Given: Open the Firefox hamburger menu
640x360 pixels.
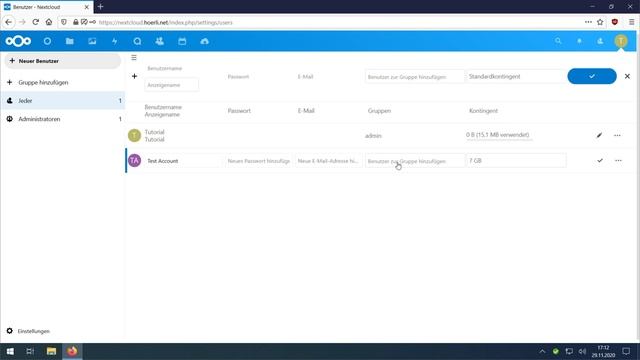Looking at the screenshot, I should pyautogui.click(x=631, y=22).
